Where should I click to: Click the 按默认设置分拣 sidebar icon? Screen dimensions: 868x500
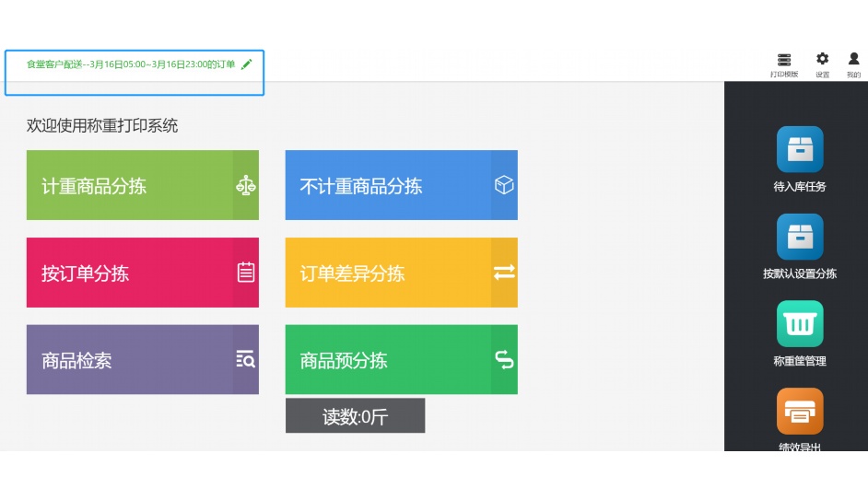pos(799,238)
